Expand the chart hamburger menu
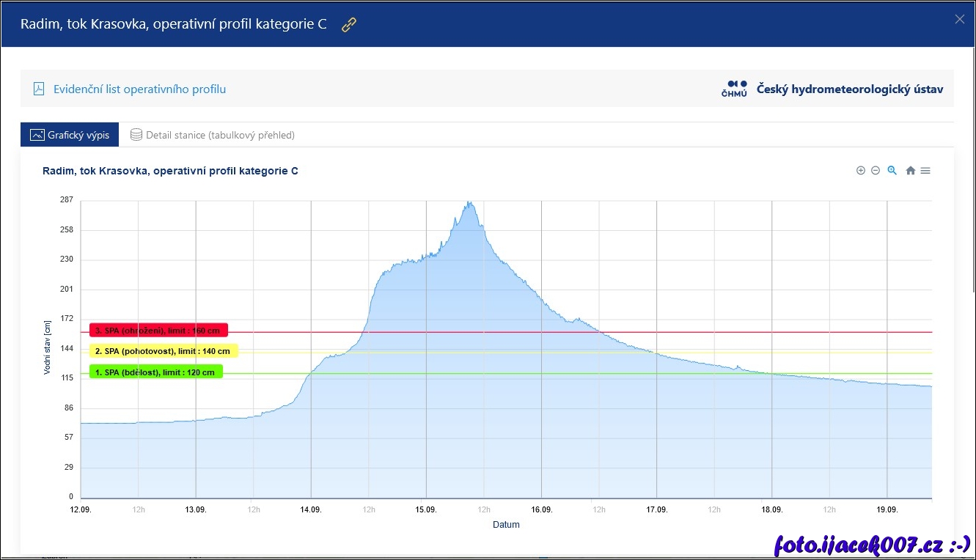 pyautogui.click(x=925, y=171)
